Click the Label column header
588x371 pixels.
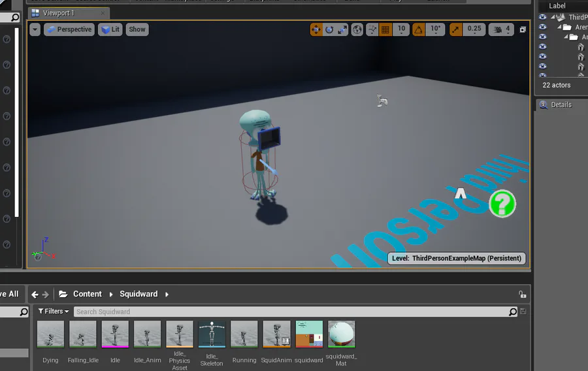coord(557,6)
